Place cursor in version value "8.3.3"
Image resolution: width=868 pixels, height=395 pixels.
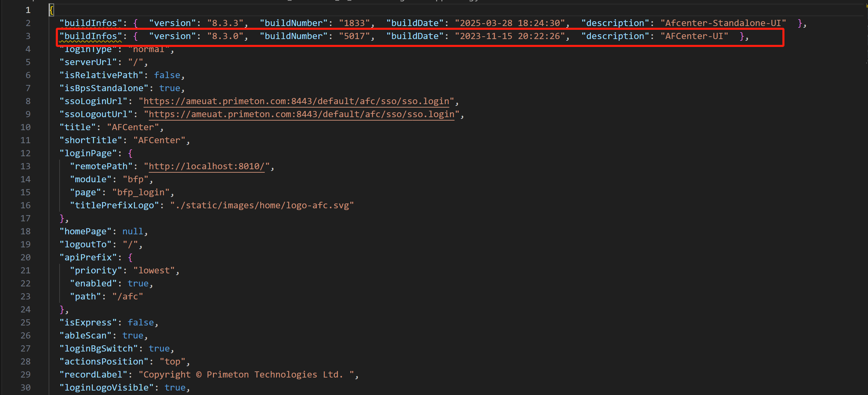tap(225, 23)
